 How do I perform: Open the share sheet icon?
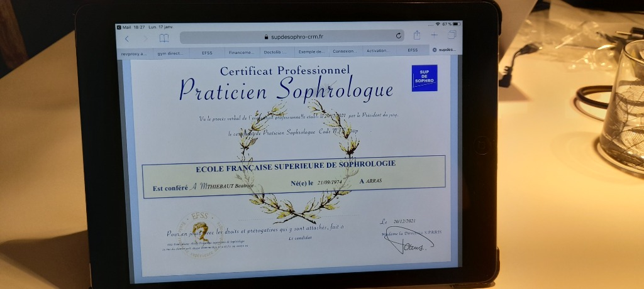tap(416, 35)
